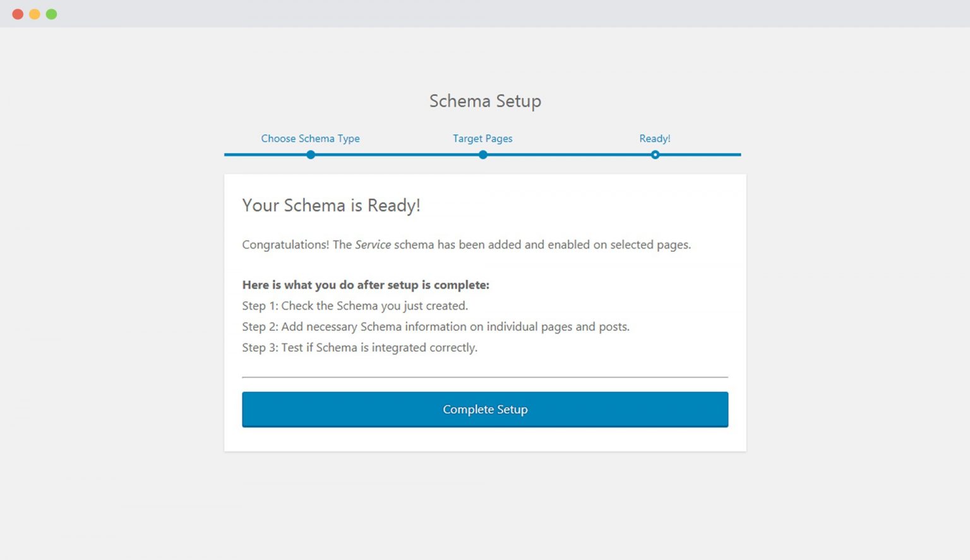The height and width of the screenshot is (560, 970).
Task: Click Step 3: Test if Schema text
Action: click(360, 347)
